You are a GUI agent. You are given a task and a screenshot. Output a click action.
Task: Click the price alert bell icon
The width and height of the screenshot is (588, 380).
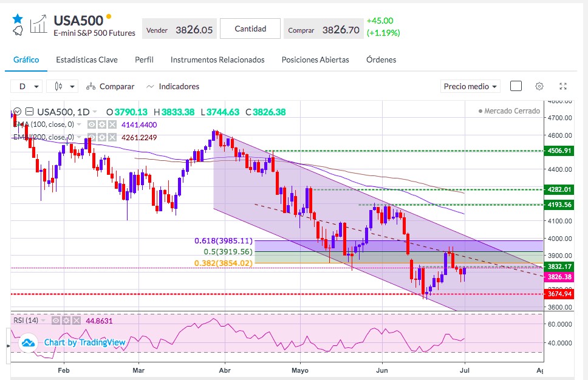click(18, 31)
